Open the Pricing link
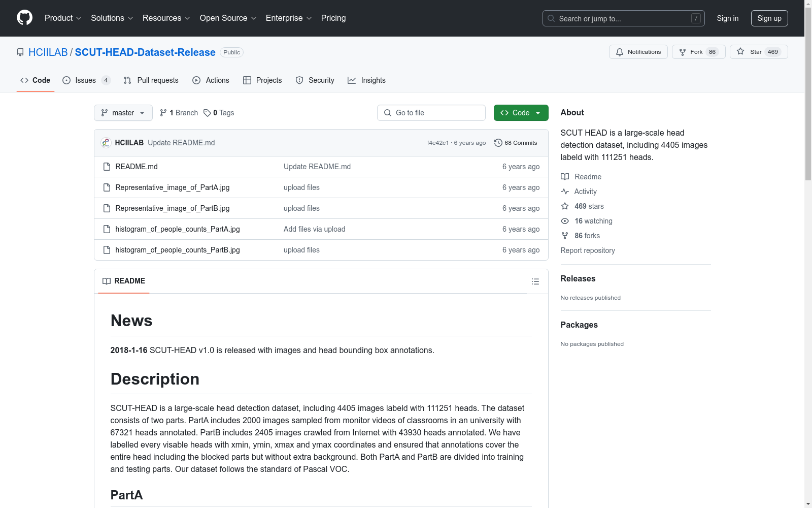 pos(333,18)
